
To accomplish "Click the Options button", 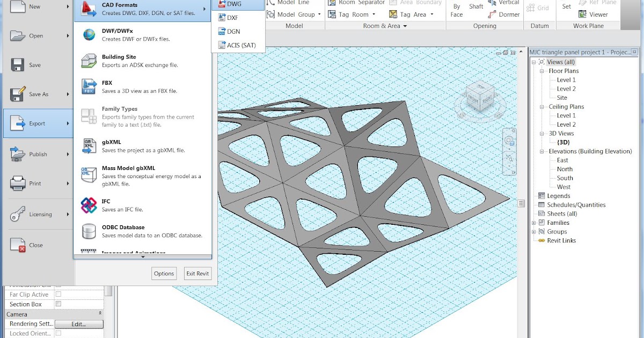I will coord(164,273).
